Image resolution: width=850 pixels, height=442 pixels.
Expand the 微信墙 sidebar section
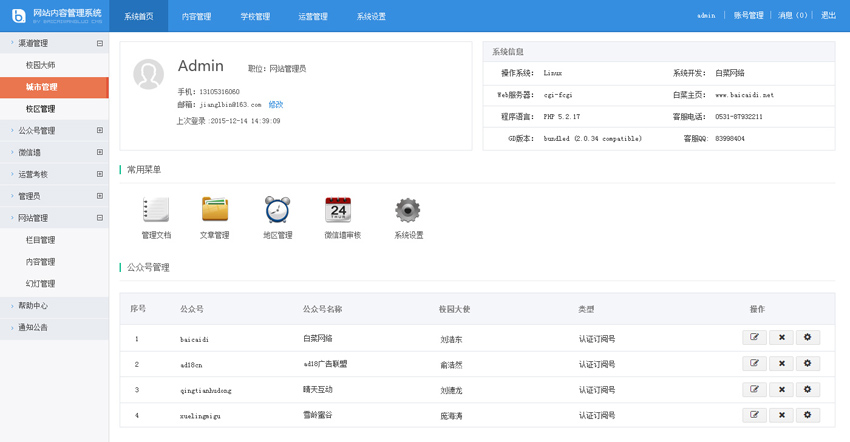point(99,153)
